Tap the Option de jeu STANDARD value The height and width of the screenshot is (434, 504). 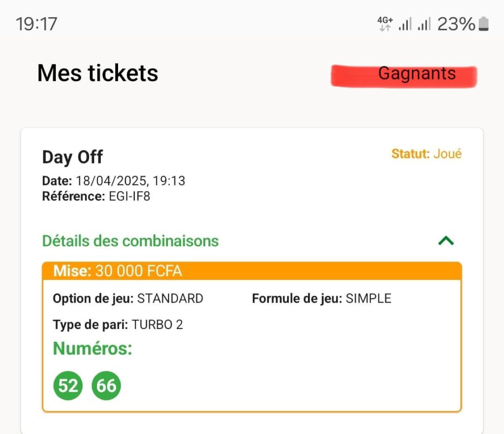click(170, 298)
